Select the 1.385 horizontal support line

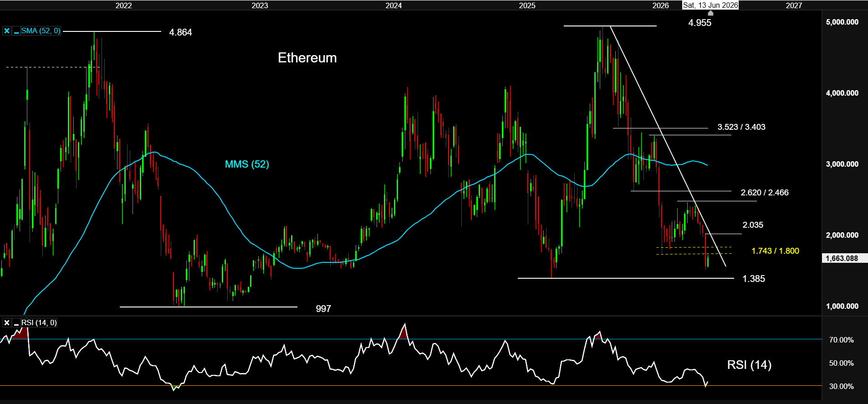point(626,278)
